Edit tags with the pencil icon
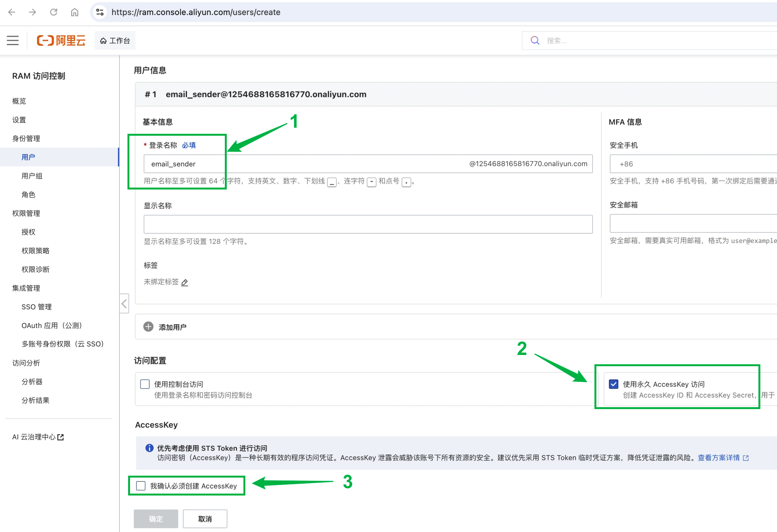The width and height of the screenshot is (777, 532). coord(184,282)
